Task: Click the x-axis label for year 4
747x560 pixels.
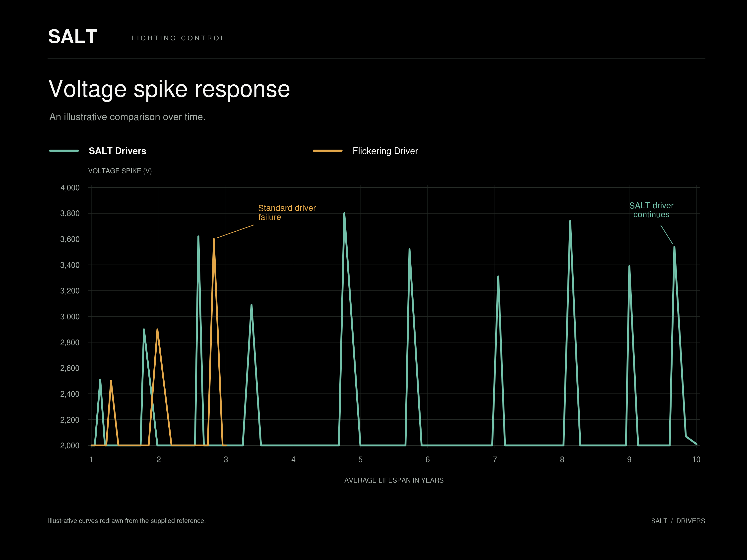Action: click(293, 459)
